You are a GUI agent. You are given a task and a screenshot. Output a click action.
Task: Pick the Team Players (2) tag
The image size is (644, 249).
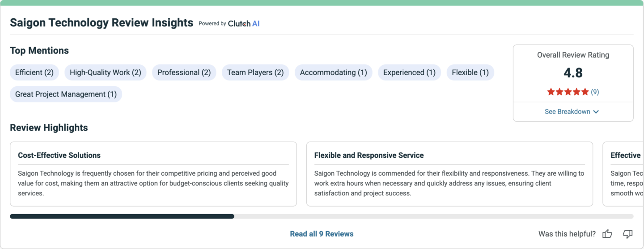(255, 72)
